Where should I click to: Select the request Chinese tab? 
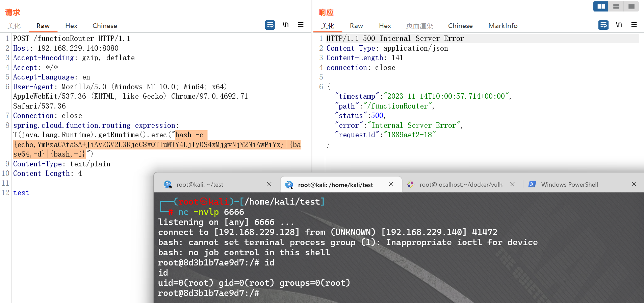[105, 26]
